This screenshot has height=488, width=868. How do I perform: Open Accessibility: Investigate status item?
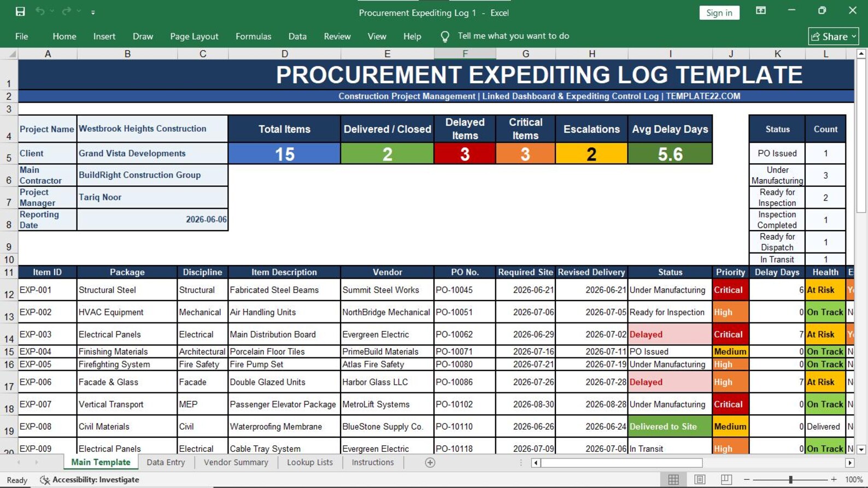coord(90,480)
